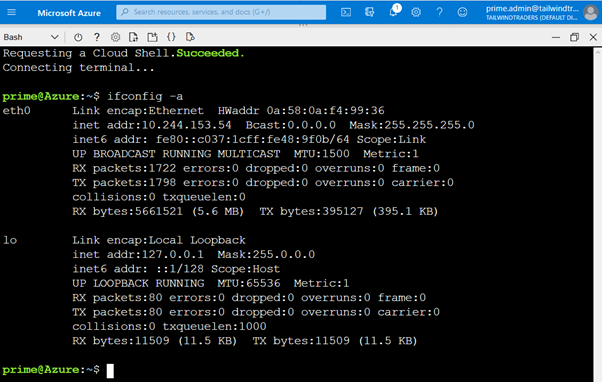Open the Azure portal hamburger menu
Image resolution: width=602 pixels, height=382 pixels.
coord(12,13)
